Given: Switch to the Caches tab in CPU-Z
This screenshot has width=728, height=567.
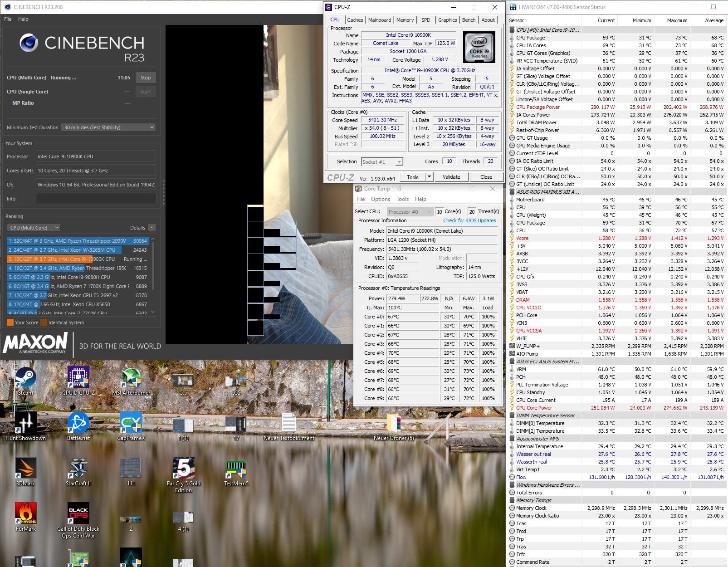Looking at the screenshot, I should click(x=355, y=20).
